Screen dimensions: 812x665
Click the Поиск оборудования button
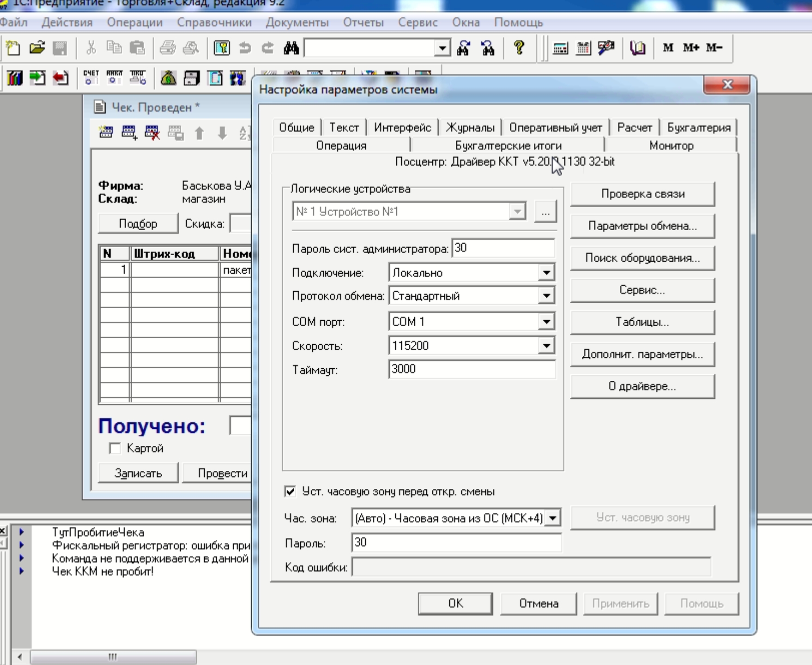coord(642,258)
